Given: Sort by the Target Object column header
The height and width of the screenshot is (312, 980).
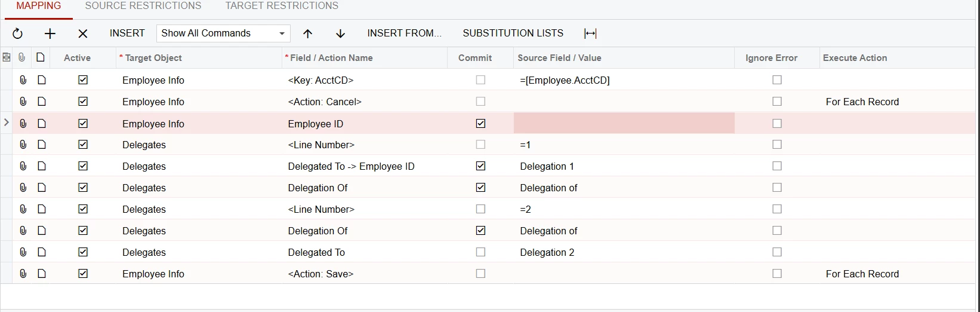Looking at the screenshot, I should click(x=153, y=58).
